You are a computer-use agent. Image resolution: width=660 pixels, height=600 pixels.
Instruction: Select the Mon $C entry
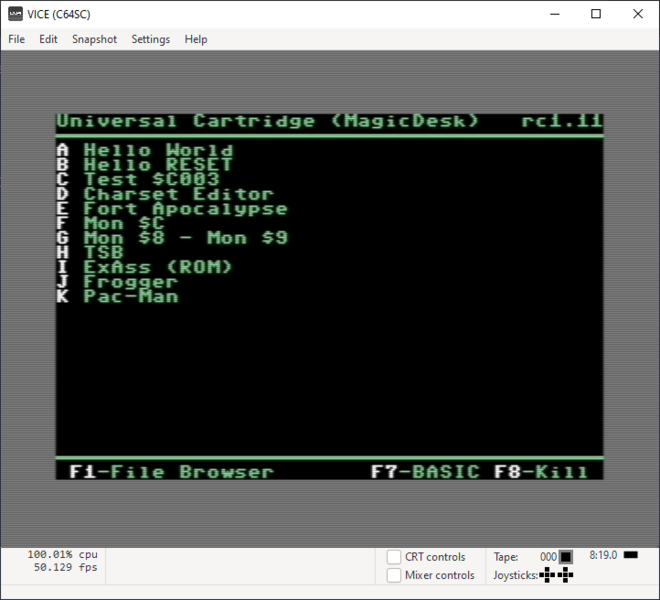click(x=124, y=223)
